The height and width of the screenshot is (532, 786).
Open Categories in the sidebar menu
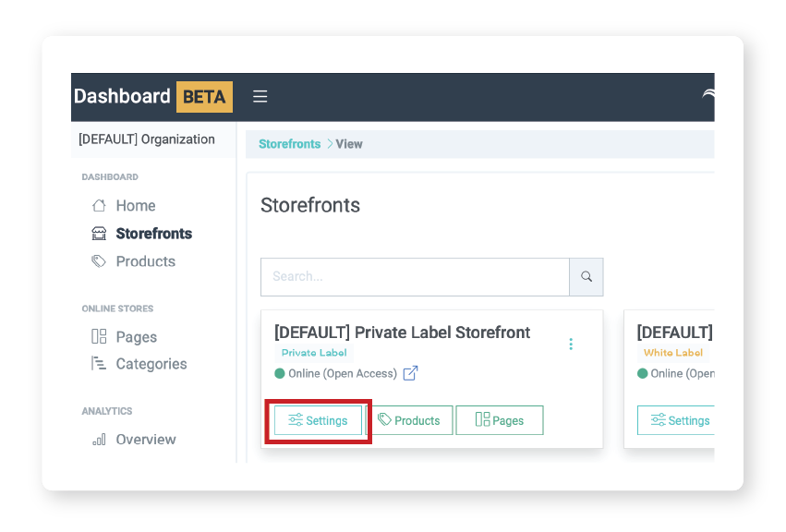(x=151, y=364)
